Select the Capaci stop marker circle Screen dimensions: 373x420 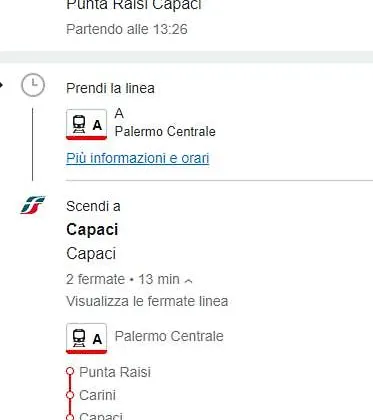pyautogui.click(x=70, y=417)
